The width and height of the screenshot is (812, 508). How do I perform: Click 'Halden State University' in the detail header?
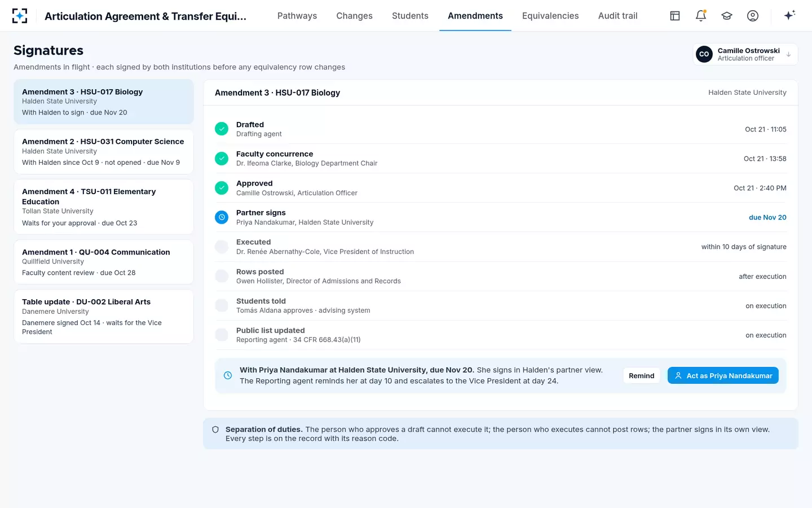(x=747, y=93)
